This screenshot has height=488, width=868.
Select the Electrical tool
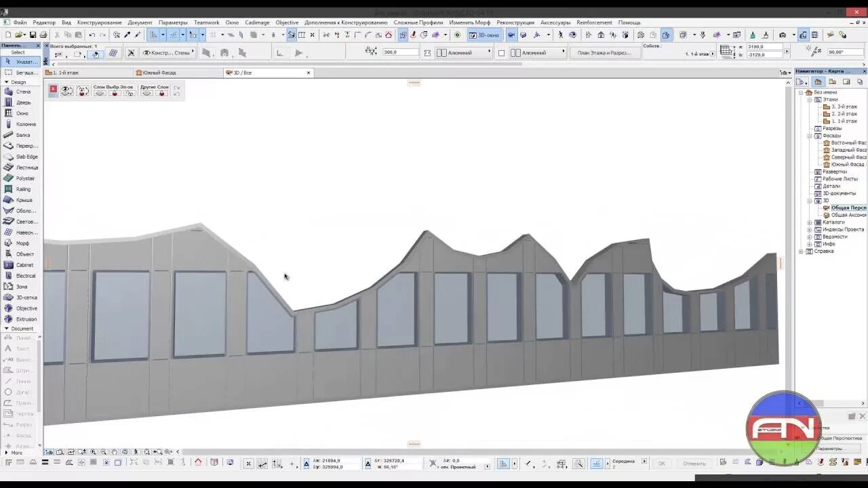[20, 276]
